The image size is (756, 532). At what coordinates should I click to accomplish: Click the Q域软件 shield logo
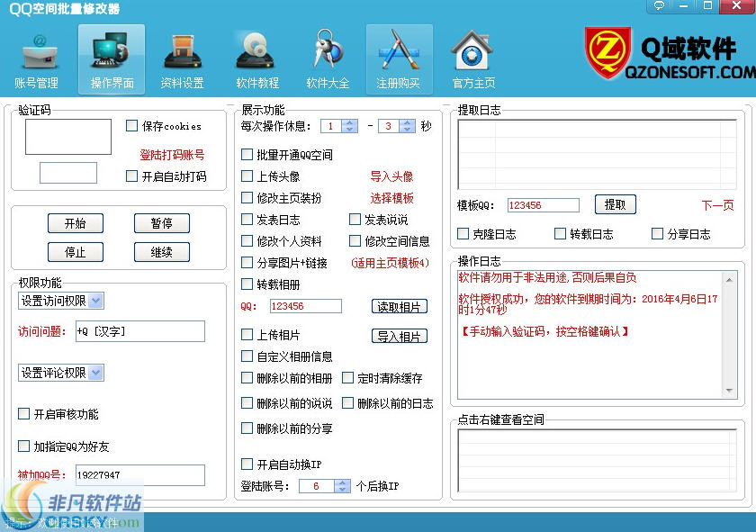[607, 52]
